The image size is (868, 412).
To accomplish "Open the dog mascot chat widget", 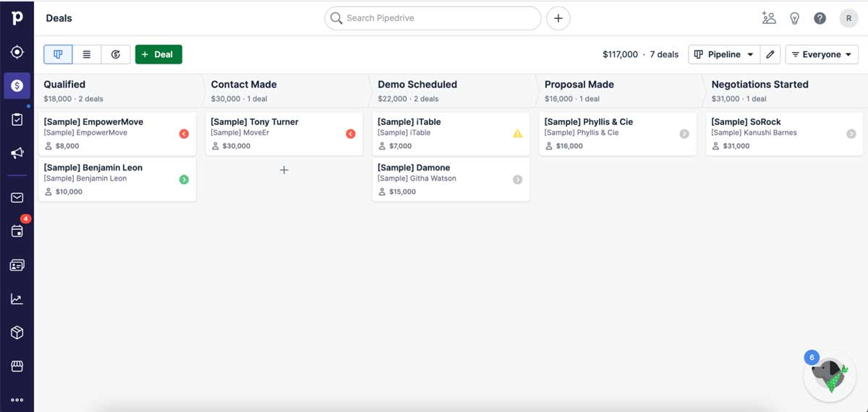I will click(829, 376).
